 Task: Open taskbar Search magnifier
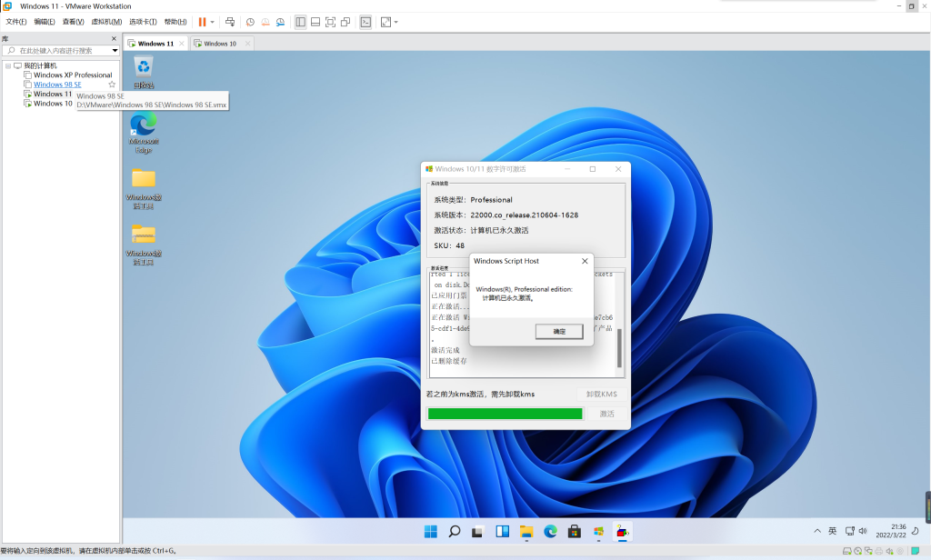click(455, 532)
